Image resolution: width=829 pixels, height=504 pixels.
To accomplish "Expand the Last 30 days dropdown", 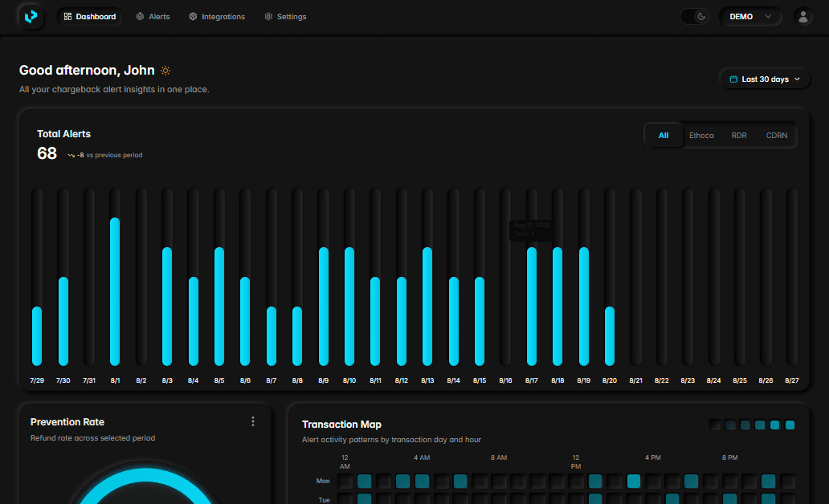I will click(x=766, y=79).
